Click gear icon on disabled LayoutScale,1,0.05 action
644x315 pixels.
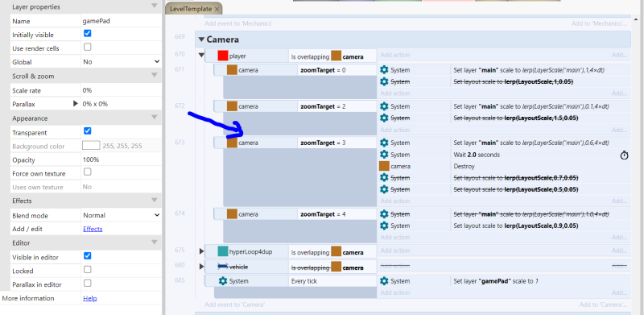pyautogui.click(x=384, y=81)
